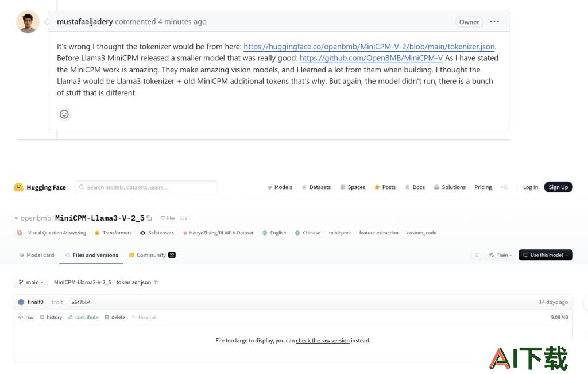This screenshot has width=588, height=374.
Task: Select the Visual Question Answering tag
Action: [x=52, y=233]
